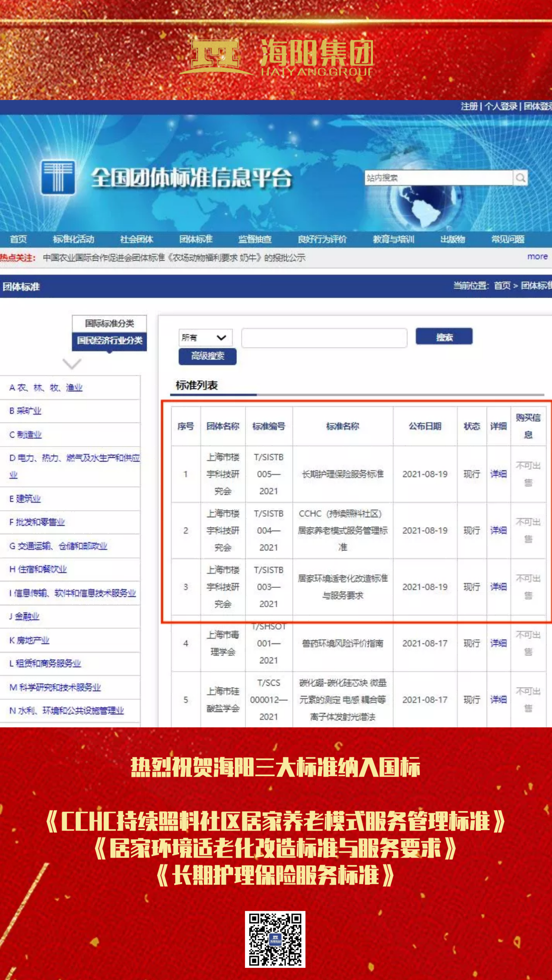Screen dimensions: 552x980
Task: Click standard number T/SISTB 004—2021
Action: coord(269,530)
